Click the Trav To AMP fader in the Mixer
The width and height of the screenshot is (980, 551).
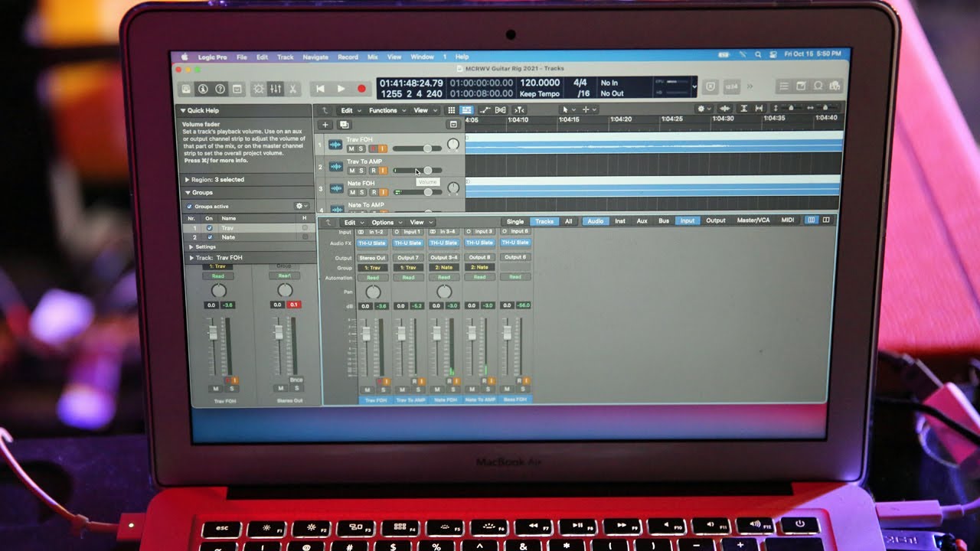click(x=400, y=334)
